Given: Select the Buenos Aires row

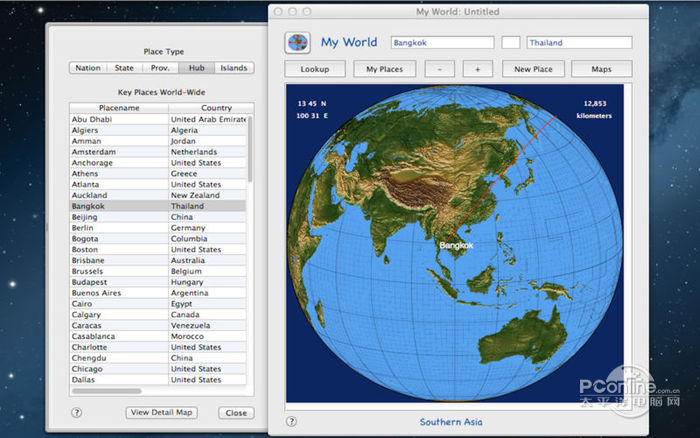Looking at the screenshot, I should pos(158,293).
